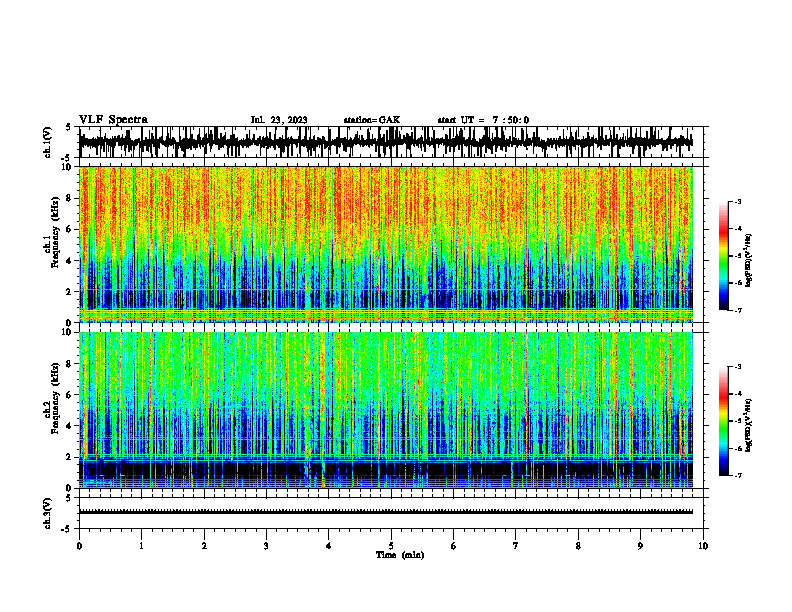
Task: Click the ch.3(V) waveform axis label
Action: 47,513
